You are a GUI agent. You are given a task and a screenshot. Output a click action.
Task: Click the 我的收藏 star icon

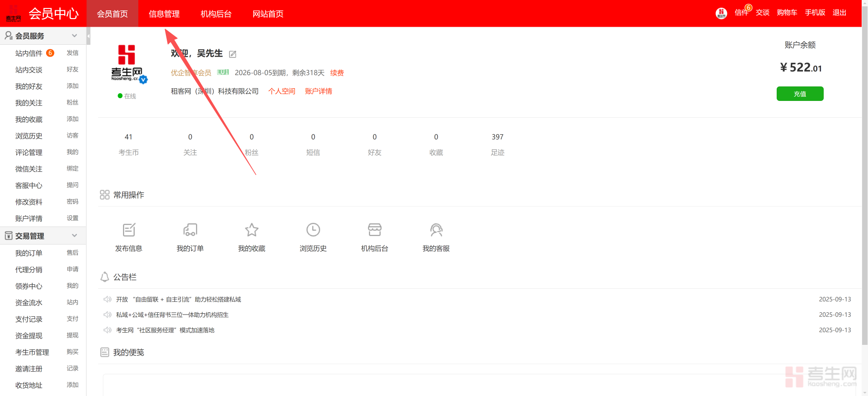tap(251, 230)
